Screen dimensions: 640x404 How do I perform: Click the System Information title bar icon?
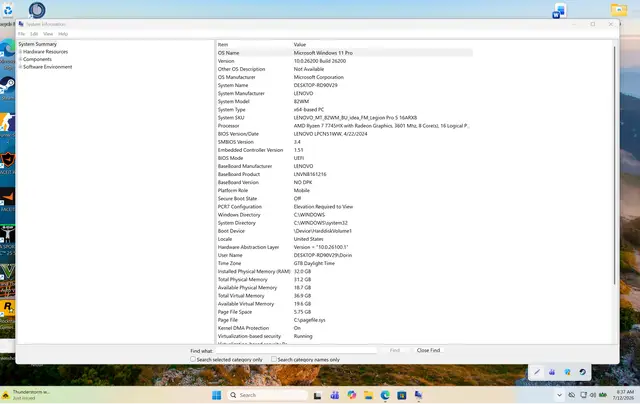[21, 24]
